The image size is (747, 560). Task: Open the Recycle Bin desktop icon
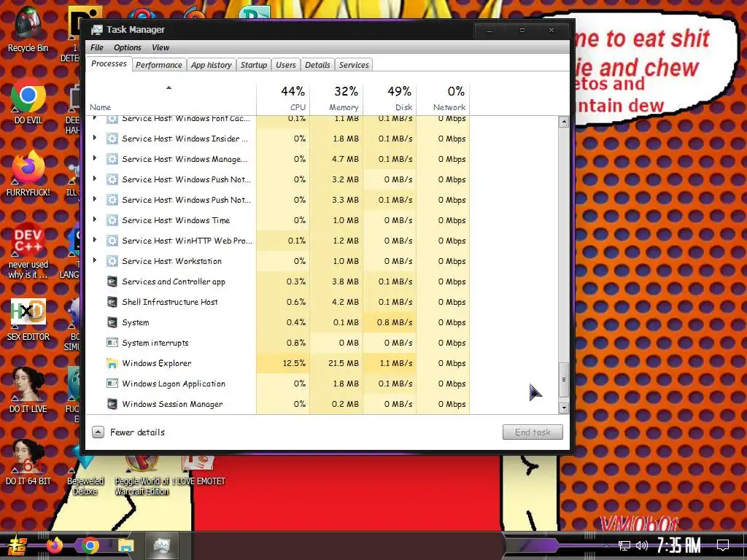(x=28, y=28)
